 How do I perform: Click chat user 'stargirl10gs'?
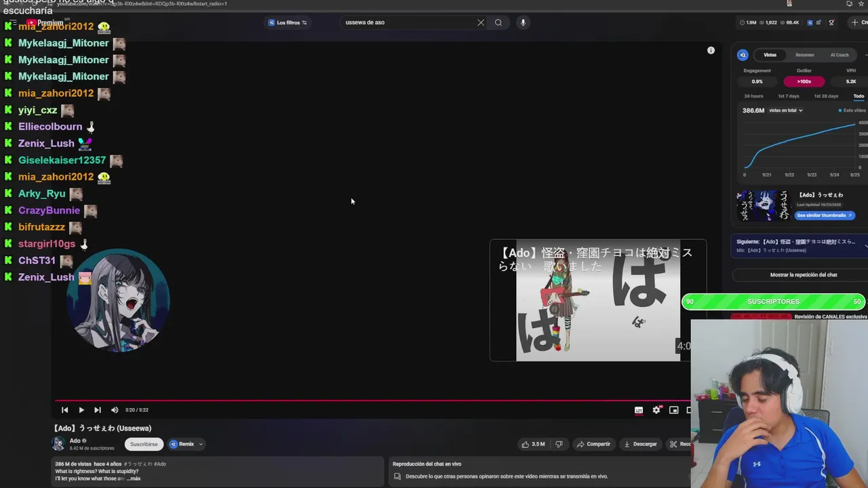[x=47, y=244]
